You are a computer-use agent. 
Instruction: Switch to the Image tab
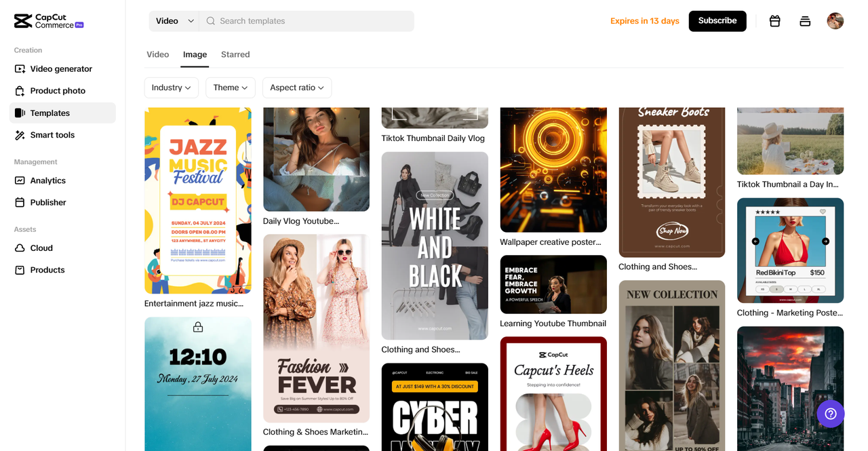pyautogui.click(x=195, y=54)
